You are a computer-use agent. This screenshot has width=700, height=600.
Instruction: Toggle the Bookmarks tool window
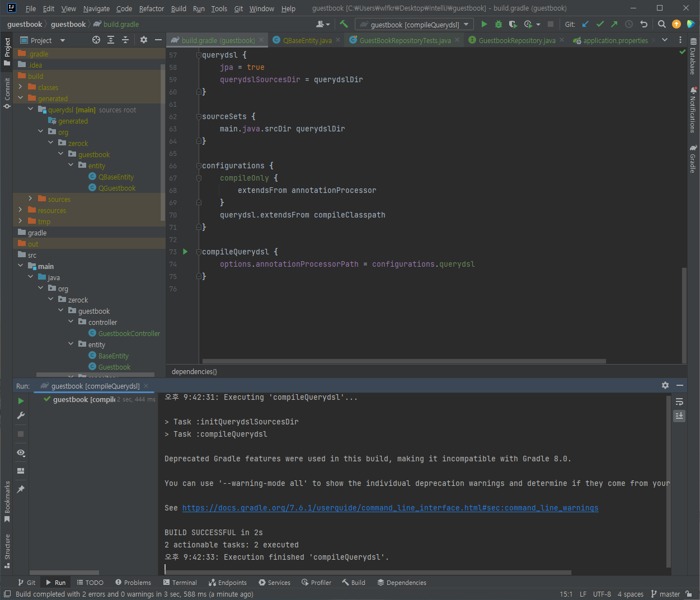7,502
